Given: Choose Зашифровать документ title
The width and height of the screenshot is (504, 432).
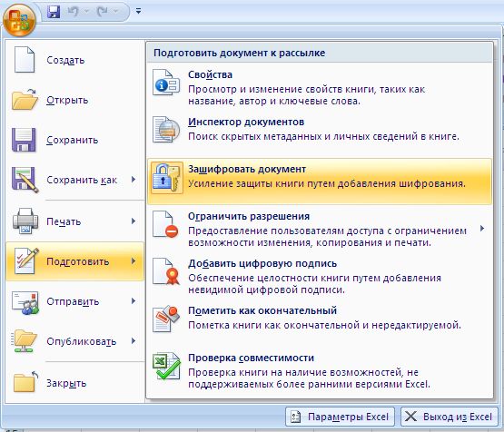Looking at the screenshot, I should pyautogui.click(x=247, y=169).
